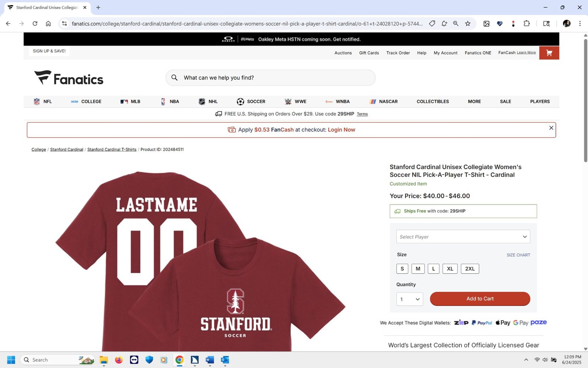Click the page vertical scrollbar
Image resolution: width=588 pixels, height=368 pixels.
585,100
